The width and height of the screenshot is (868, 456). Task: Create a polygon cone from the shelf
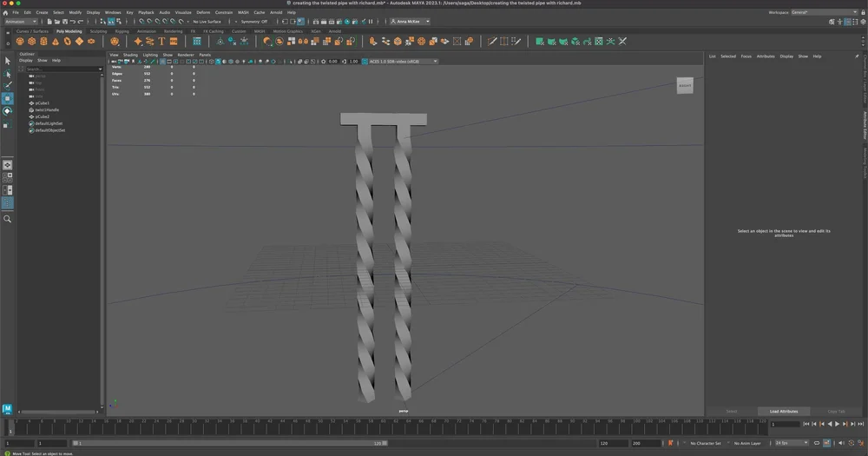click(56, 42)
